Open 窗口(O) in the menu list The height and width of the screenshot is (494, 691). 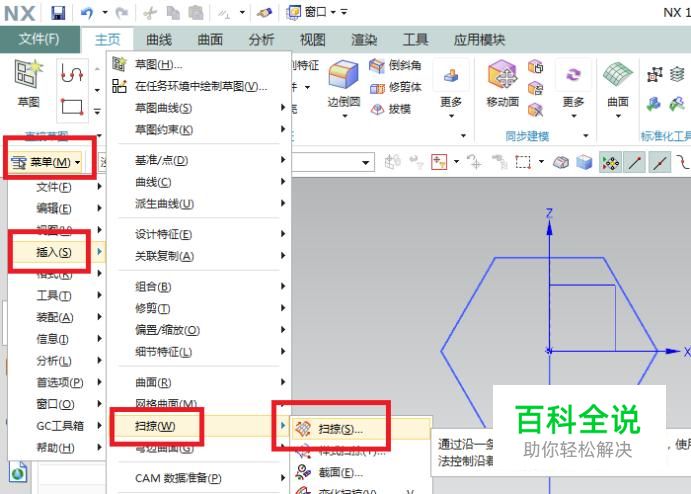(56, 404)
